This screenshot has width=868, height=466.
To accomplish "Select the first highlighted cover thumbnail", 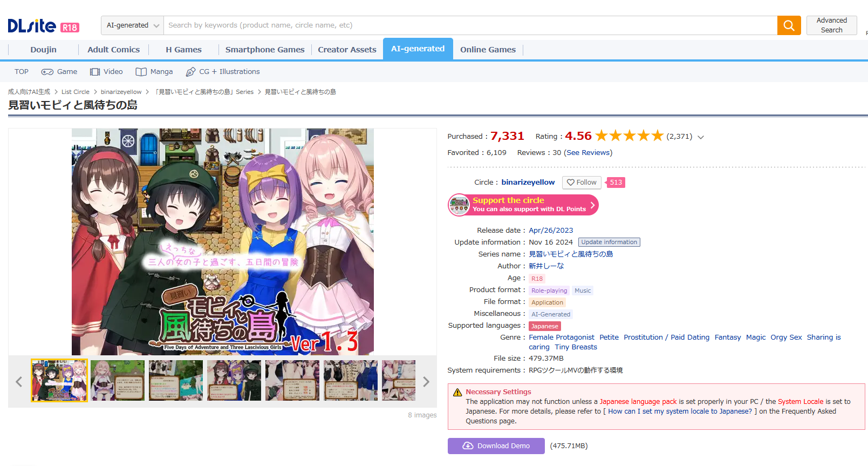I will (x=59, y=381).
